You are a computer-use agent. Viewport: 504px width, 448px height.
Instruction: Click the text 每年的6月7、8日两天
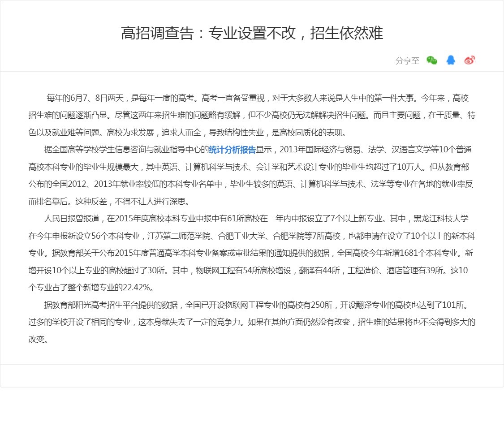pyautogui.click(x=85, y=98)
